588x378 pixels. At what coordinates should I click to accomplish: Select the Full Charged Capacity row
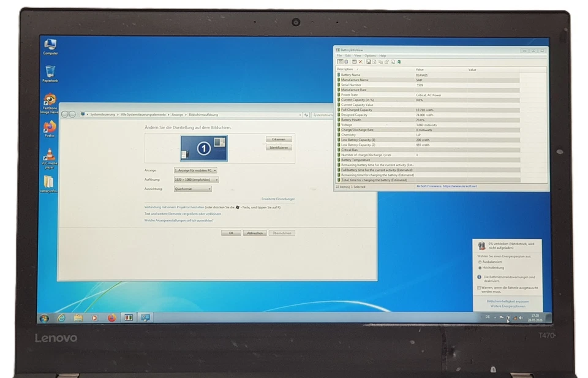coord(428,110)
